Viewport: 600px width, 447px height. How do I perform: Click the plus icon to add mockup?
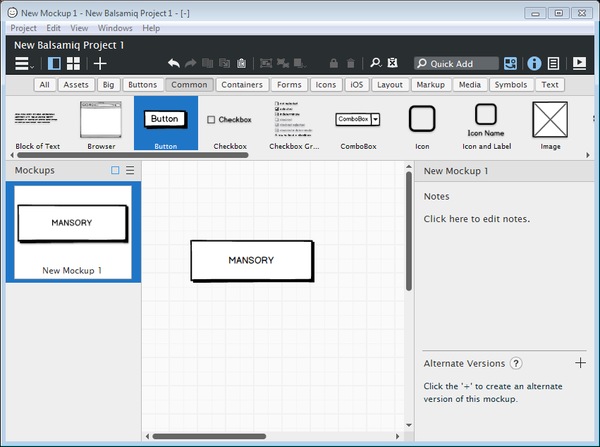(x=100, y=63)
